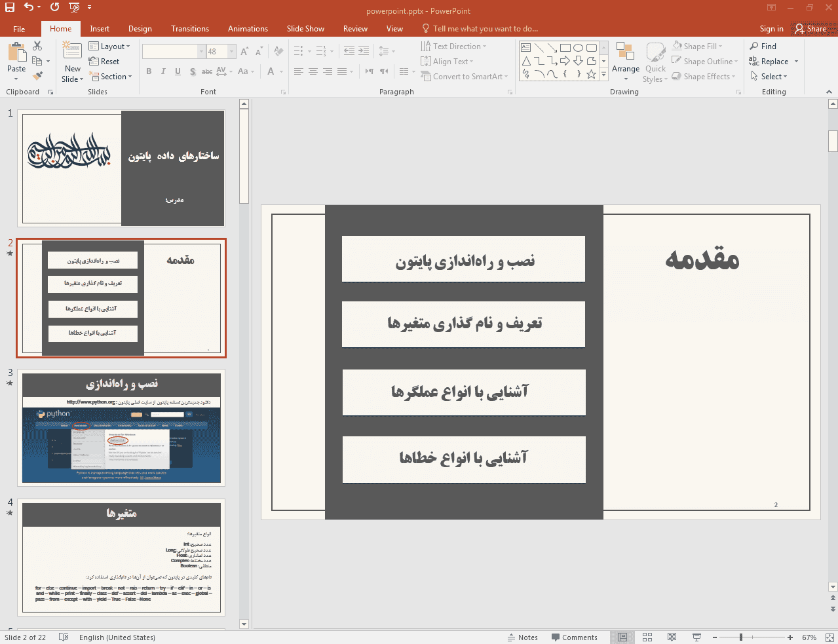Click the Undo arrow in quick access toolbar
Viewport: 838px width, 644px height.
[x=29, y=7]
